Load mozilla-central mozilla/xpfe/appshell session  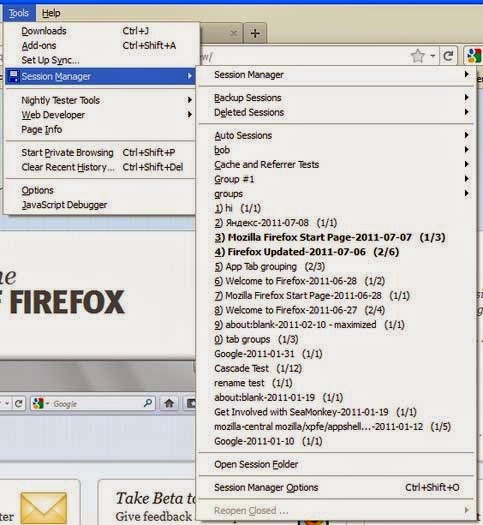336,427
